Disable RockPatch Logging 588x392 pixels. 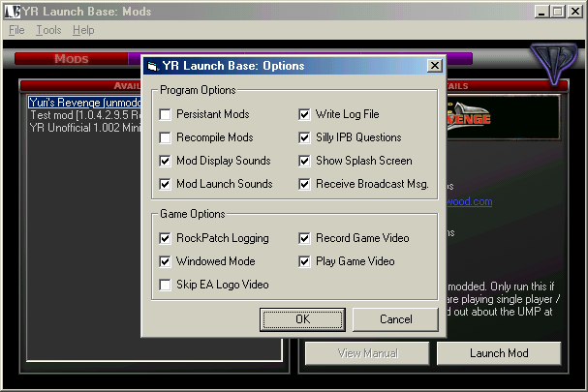pyautogui.click(x=166, y=238)
